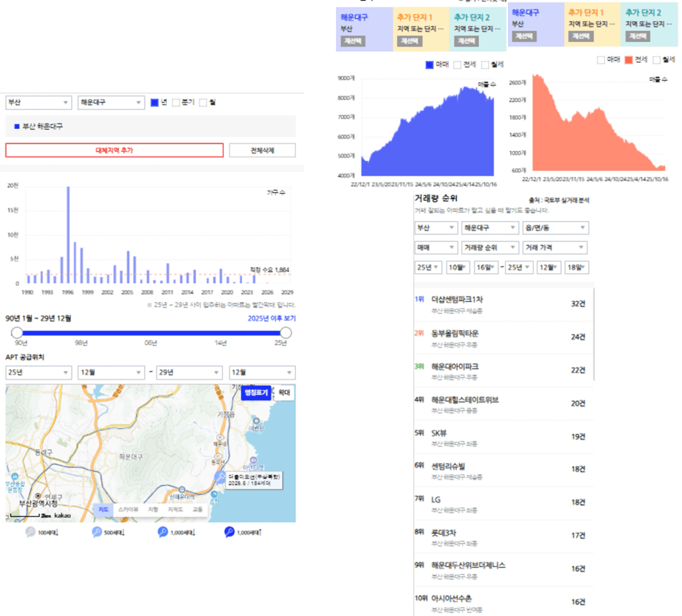The height and width of the screenshot is (616, 682).
Task: Select ranking row 더샵센텀파크1차
Action: [x=503, y=305]
